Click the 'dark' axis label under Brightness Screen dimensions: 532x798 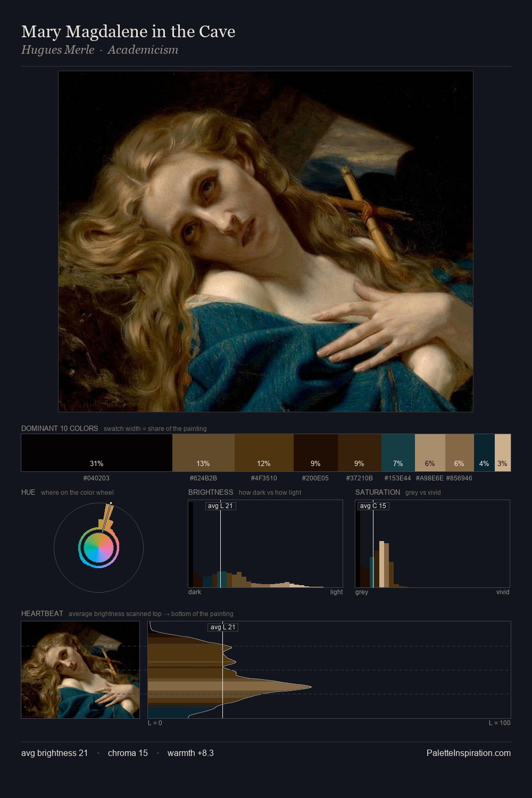[x=195, y=592]
